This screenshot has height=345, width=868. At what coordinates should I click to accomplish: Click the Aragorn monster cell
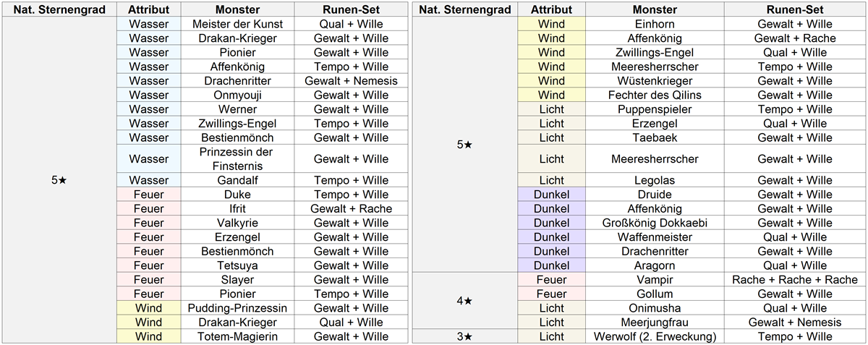(654, 265)
